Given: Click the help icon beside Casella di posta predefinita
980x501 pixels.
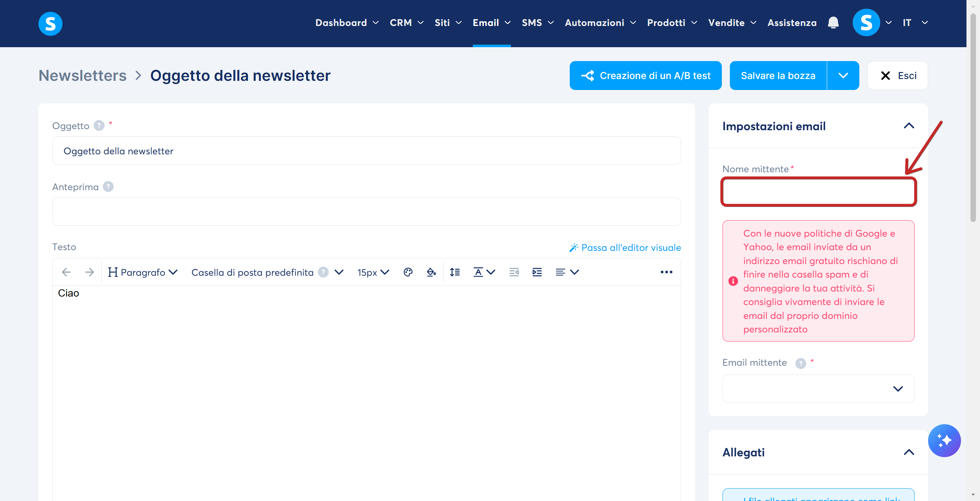Looking at the screenshot, I should click(x=323, y=272).
